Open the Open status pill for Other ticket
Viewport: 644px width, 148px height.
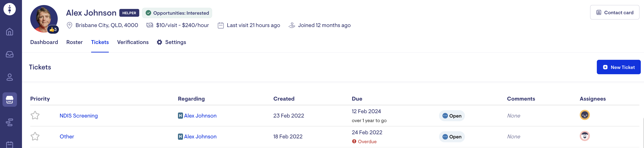[x=452, y=137]
